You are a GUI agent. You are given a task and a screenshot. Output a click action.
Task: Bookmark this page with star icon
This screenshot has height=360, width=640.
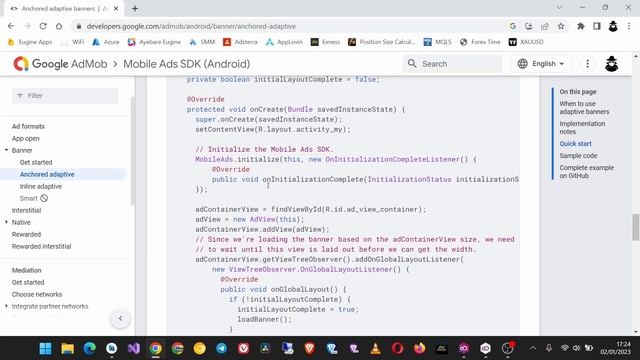[561, 26]
